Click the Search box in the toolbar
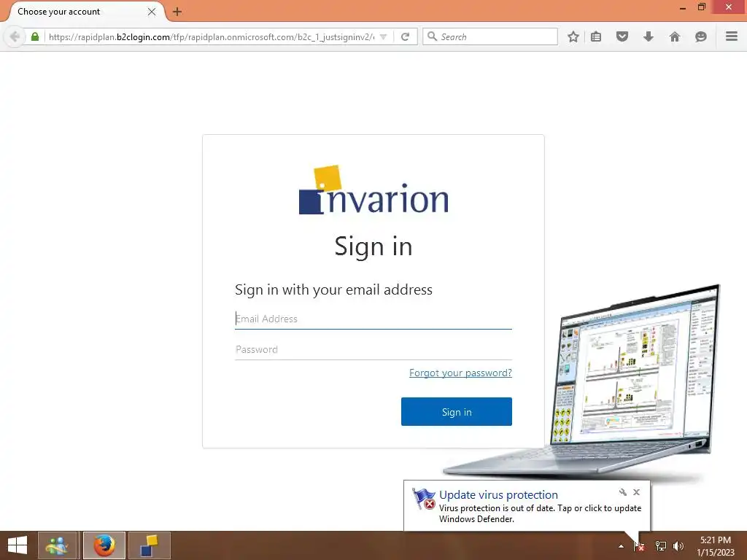 click(490, 36)
